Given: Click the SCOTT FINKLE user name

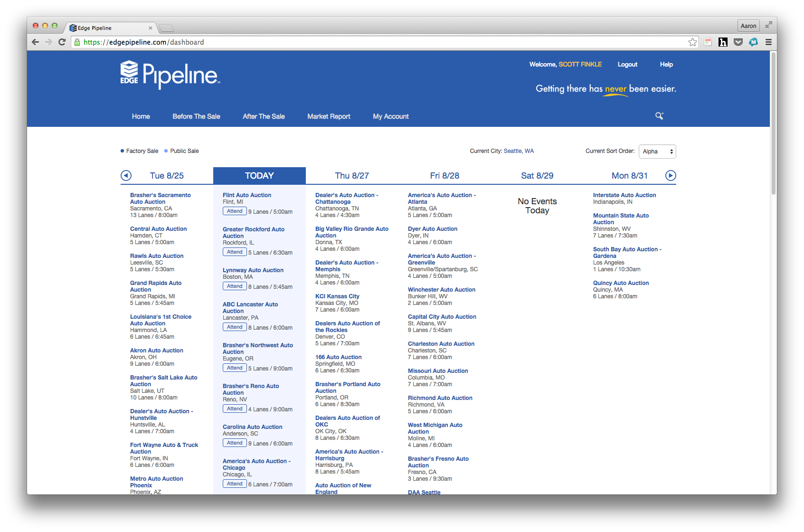Looking at the screenshot, I should (x=580, y=65).
